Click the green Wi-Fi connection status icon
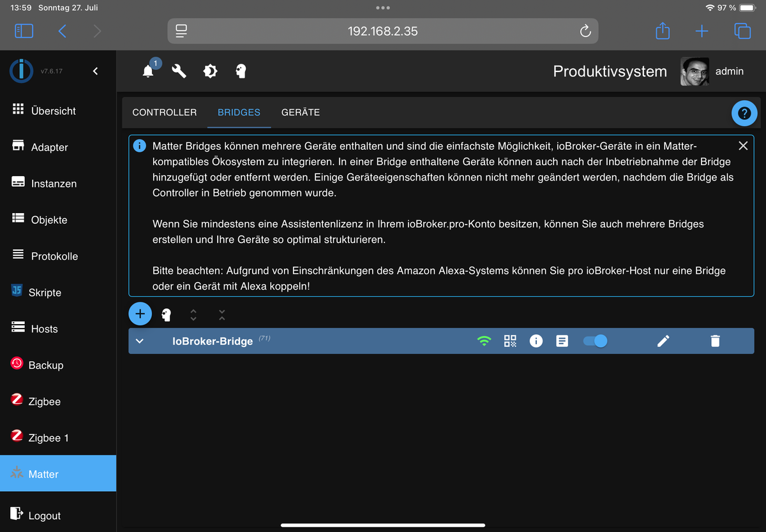Image resolution: width=766 pixels, height=532 pixels. coord(484,341)
